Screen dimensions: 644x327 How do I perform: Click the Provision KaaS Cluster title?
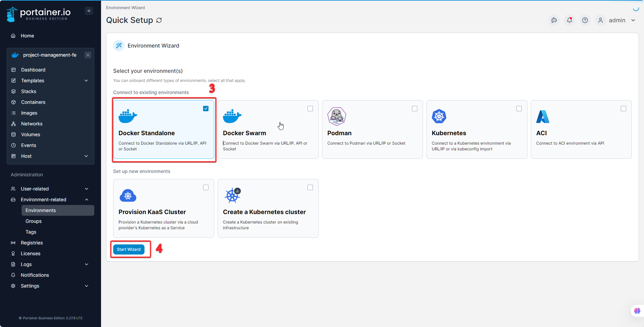[x=152, y=212]
